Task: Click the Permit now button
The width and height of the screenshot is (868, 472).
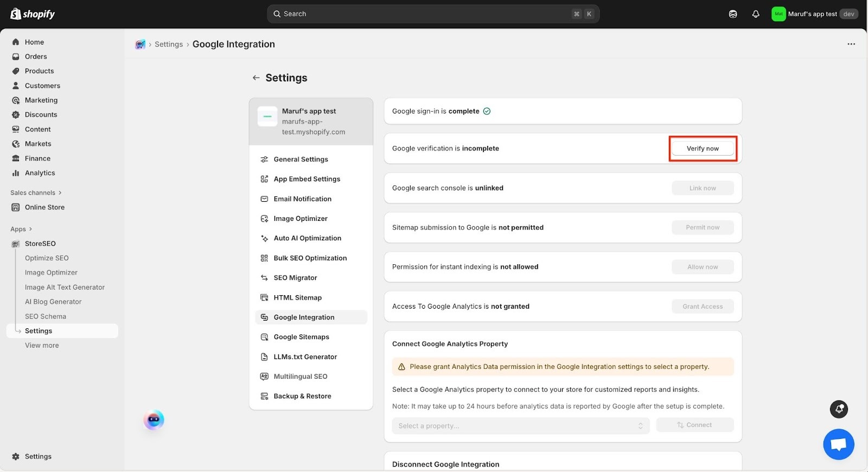Action: click(x=703, y=227)
